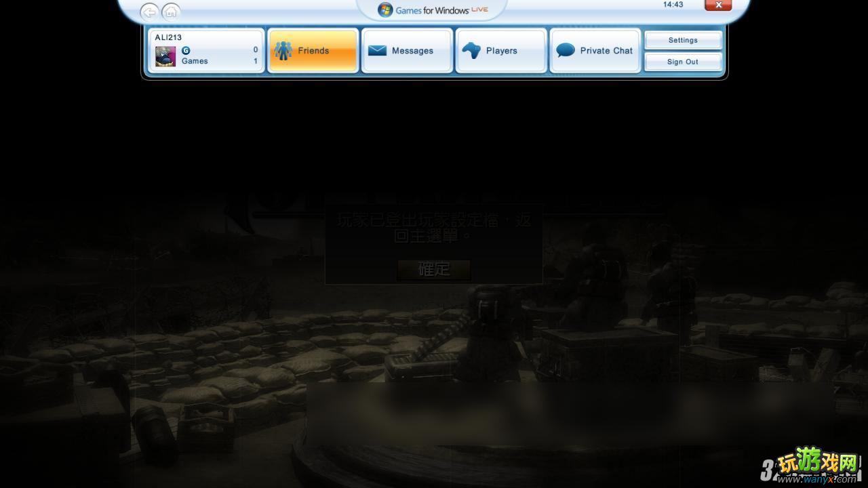This screenshot has height=488, width=868.
Task: Select the ALI213 gamer picture
Action: (x=165, y=56)
